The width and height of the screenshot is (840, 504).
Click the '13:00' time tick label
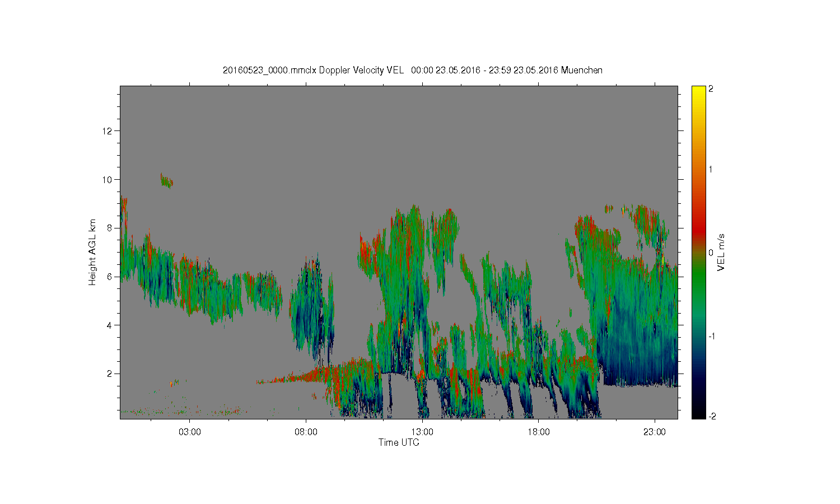click(422, 432)
